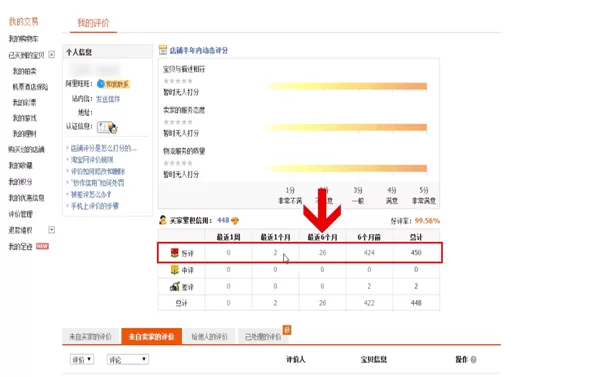Open the 我的评价 tab

93,23
